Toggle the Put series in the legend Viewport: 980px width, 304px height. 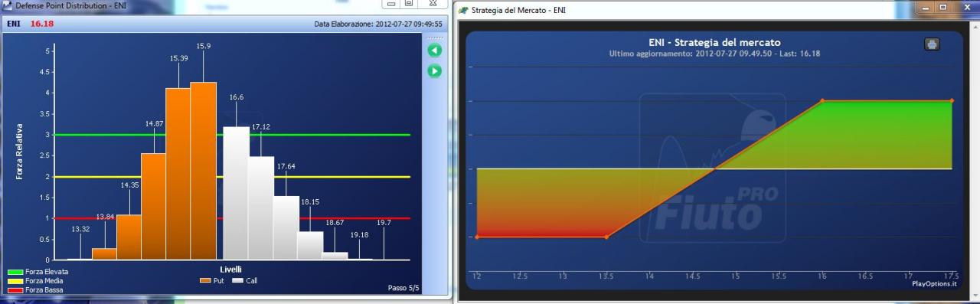pyautogui.click(x=211, y=281)
